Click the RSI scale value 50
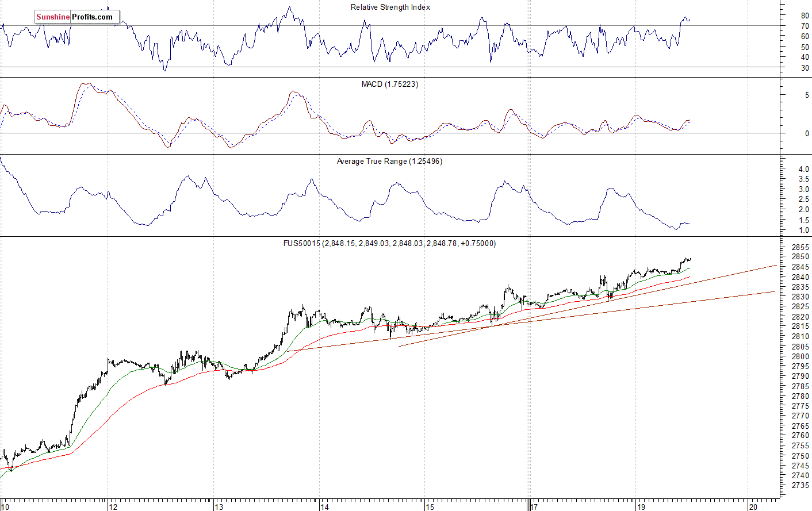This screenshot has height=511, width=812. point(805,47)
